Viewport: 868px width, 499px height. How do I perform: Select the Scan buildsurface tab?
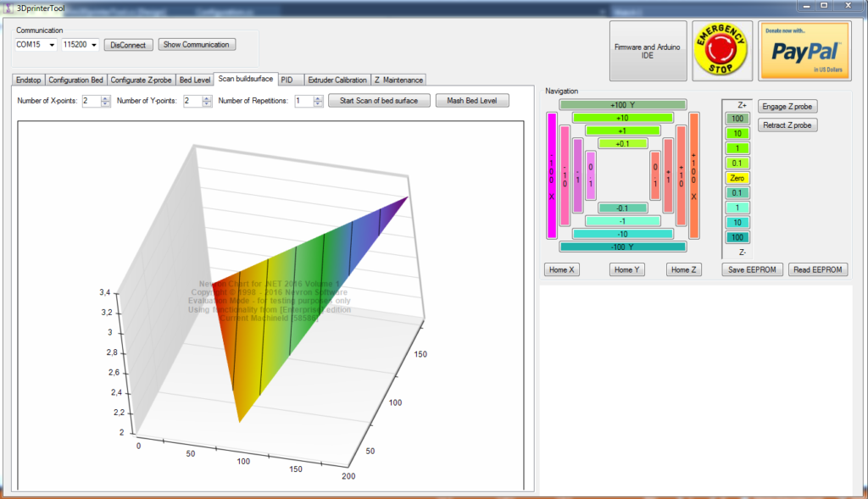[x=246, y=79]
